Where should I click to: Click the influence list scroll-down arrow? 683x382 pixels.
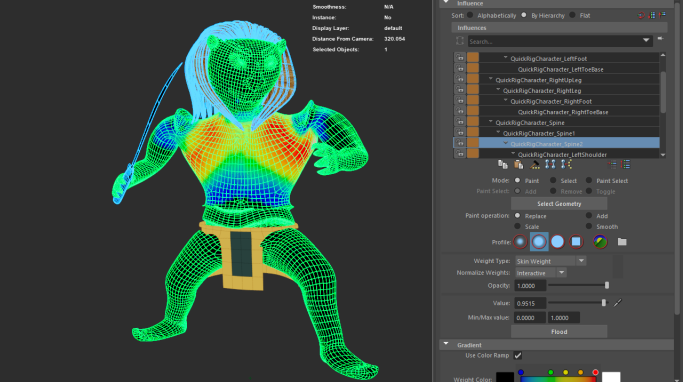click(x=663, y=155)
